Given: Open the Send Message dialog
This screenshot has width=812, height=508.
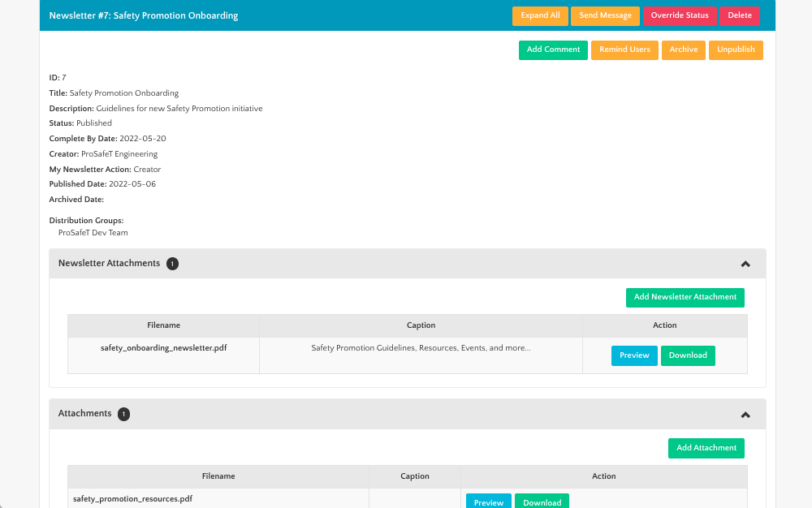Looking at the screenshot, I should pos(605,15).
